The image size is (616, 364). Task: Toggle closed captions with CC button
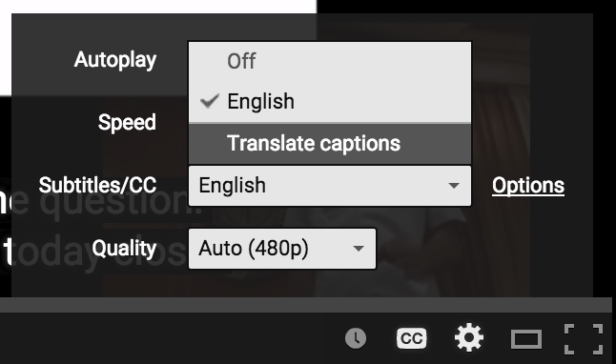(411, 338)
